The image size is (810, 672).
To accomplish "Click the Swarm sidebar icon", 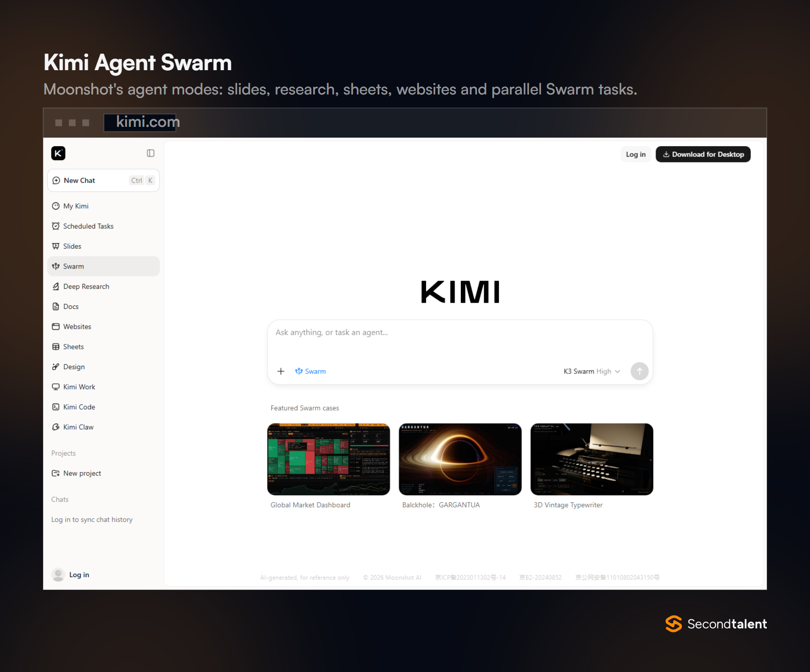I will coord(56,266).
